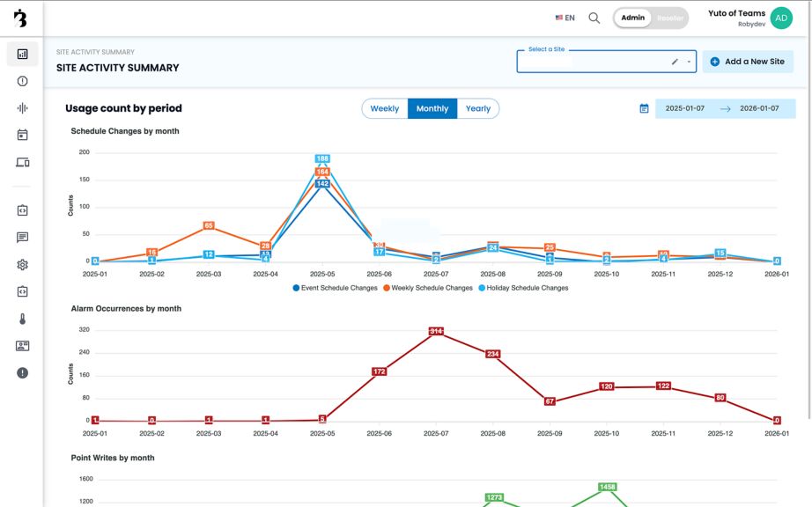Click the calendar icon in the sidebar
This screenshot has width=812, height=507.
tap(21, 135)
